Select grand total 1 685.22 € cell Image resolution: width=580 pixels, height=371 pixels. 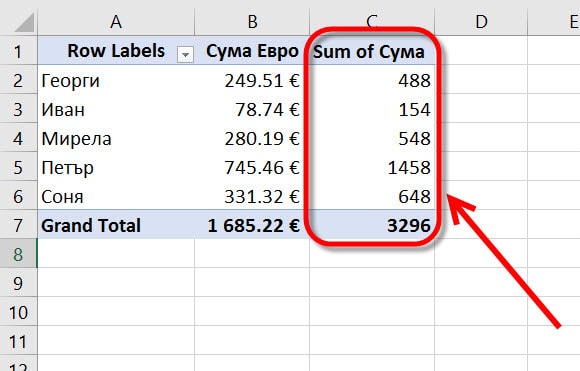click(x=252, y=225)
